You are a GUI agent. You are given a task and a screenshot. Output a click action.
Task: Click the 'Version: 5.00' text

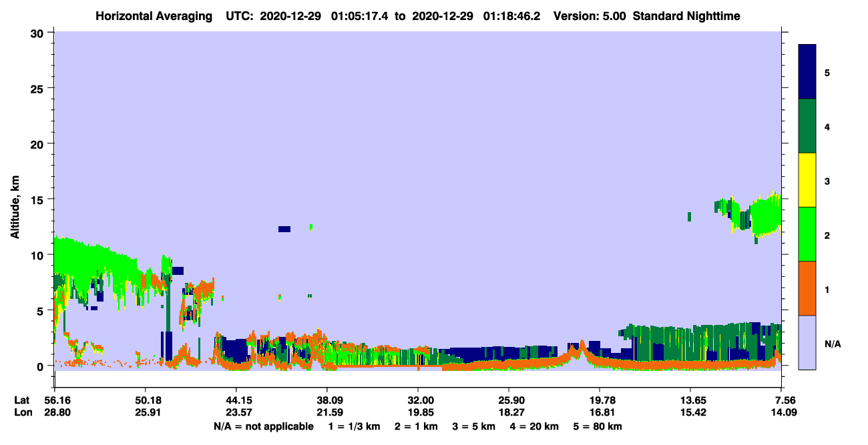click(590, 16)
